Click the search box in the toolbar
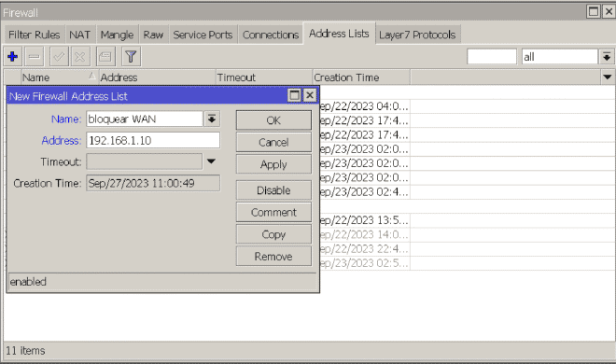 click(x=492, y=57)
